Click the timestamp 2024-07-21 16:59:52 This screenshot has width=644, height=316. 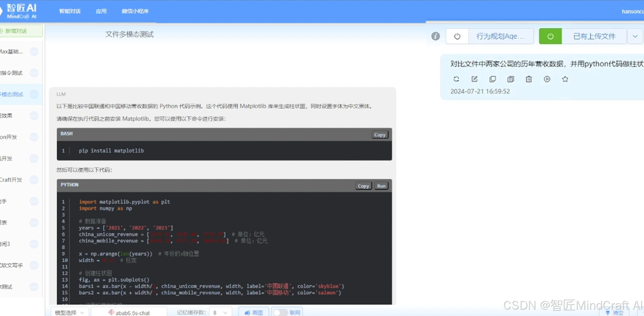point(480,91)
